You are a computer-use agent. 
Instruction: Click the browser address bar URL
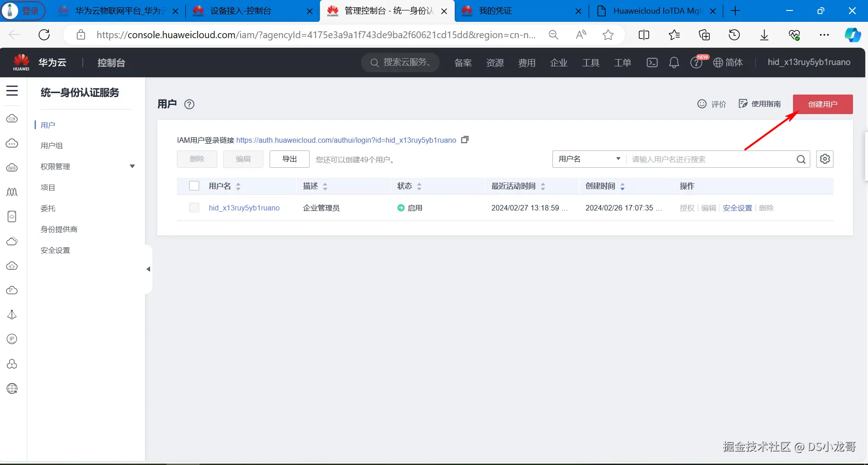click(316, 35)
